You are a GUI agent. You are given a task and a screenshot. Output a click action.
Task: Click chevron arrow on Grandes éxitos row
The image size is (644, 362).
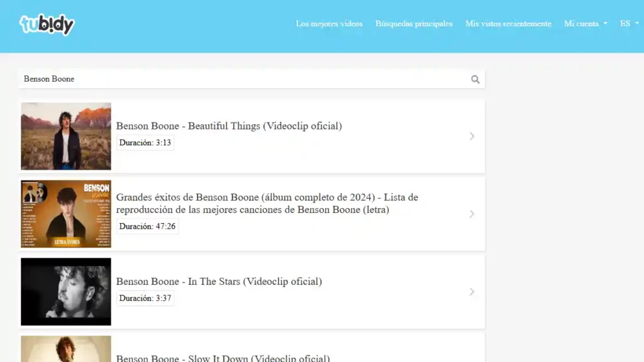point(472,214)
